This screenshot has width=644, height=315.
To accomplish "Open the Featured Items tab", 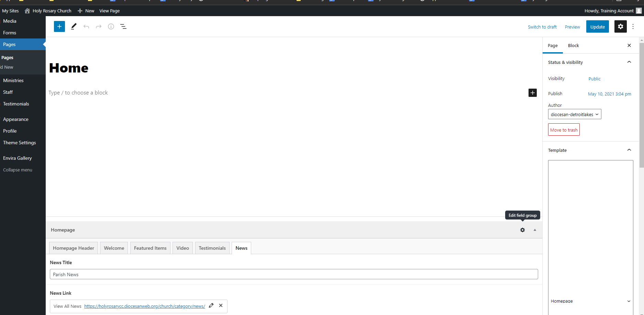I will coord(150,248).
